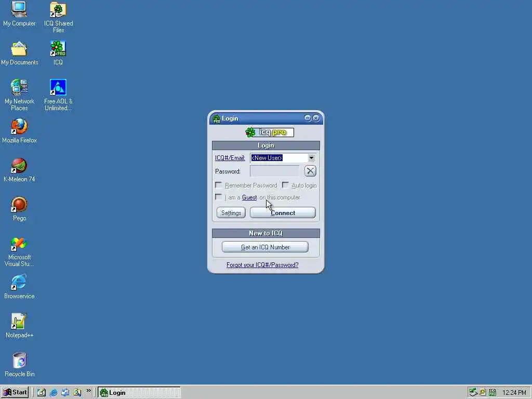Viewport: 532px width, 399px height.
Task: Click the 12:24 PM taskbar clock
Action: 514,393
